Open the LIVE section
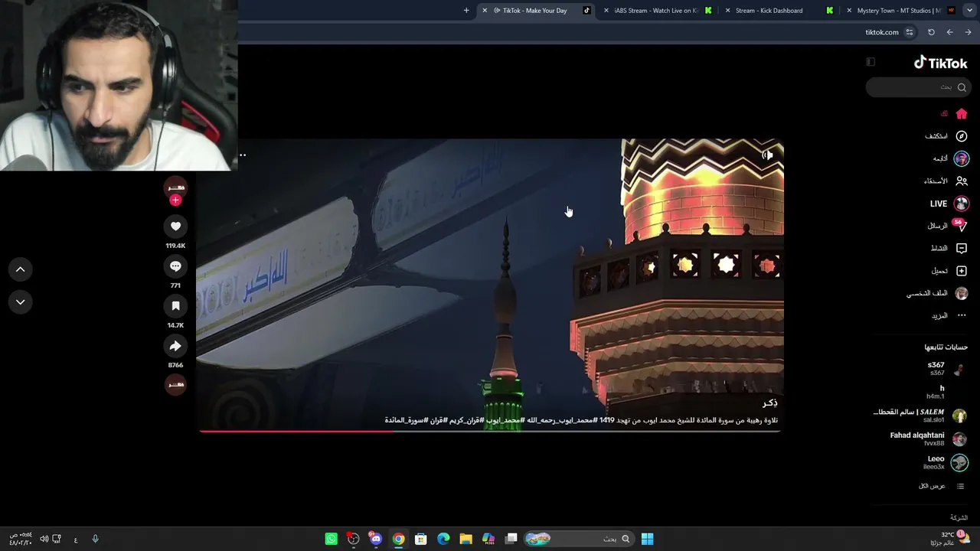 click(x=949, y=204)
